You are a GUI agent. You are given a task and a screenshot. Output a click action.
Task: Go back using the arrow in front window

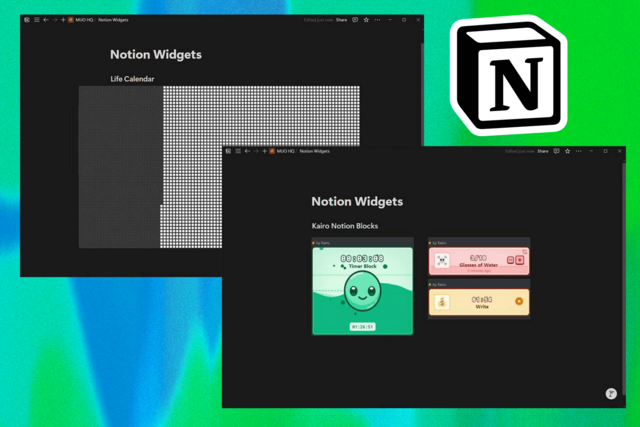click(x=247, y=151)
